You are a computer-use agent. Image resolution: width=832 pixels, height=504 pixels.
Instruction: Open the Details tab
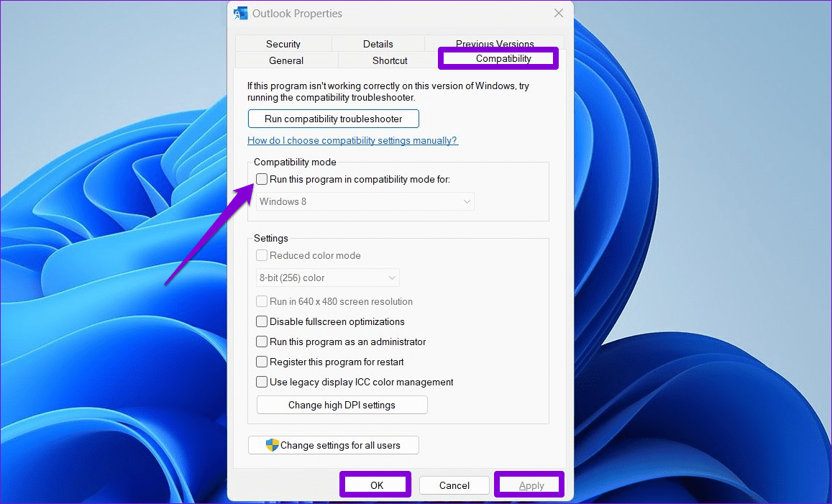[378, 44]
